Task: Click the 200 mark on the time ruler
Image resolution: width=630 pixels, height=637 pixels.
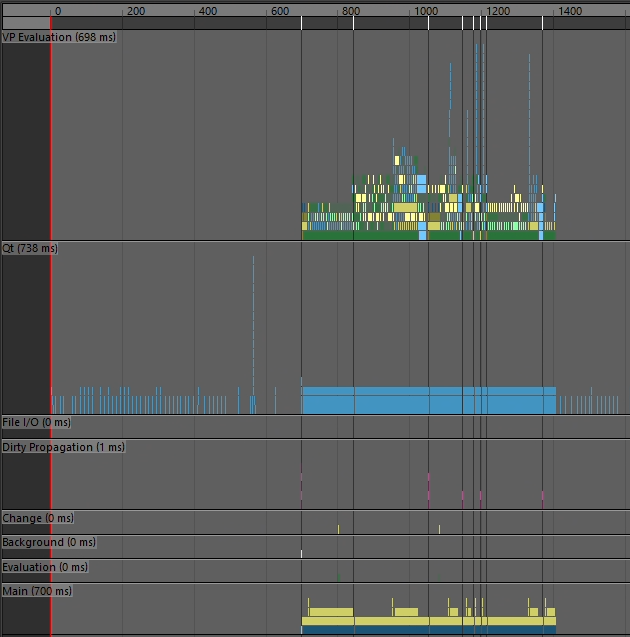Action: (136, 11)
